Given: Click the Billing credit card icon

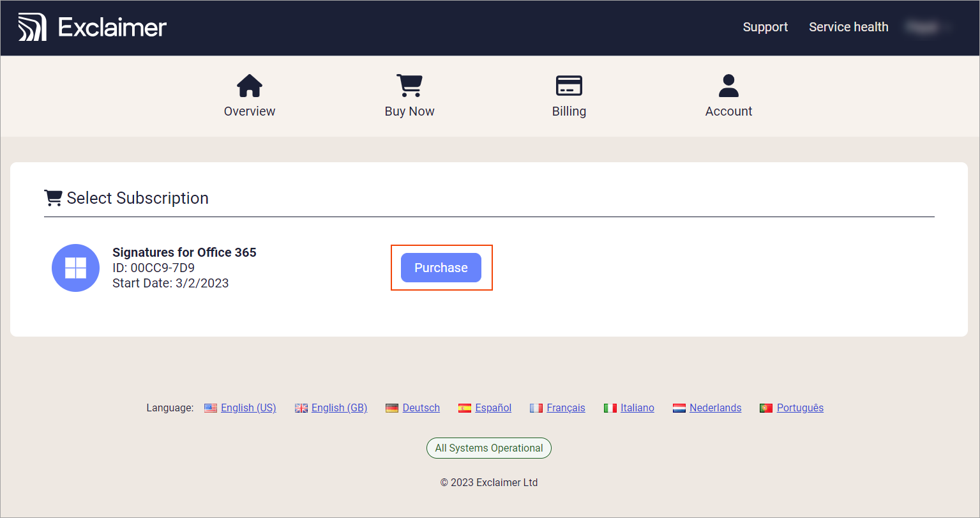Looking at the screenshot, I should 569,86.
